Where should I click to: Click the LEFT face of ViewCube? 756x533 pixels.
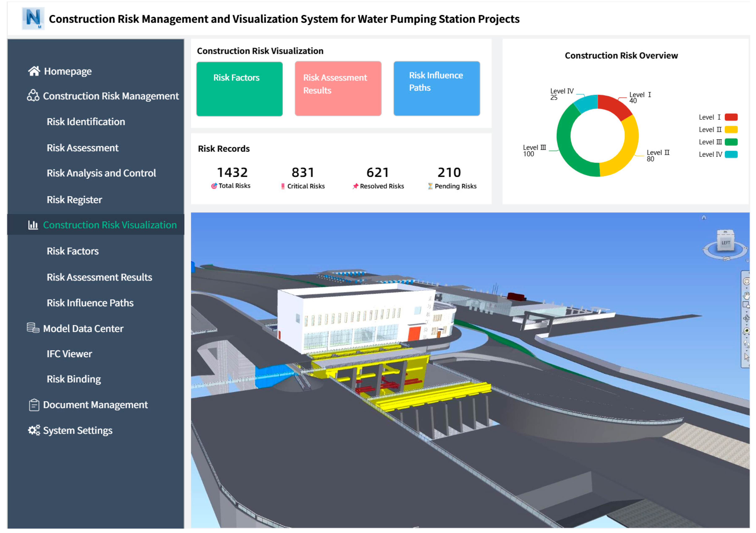(726, 243)
